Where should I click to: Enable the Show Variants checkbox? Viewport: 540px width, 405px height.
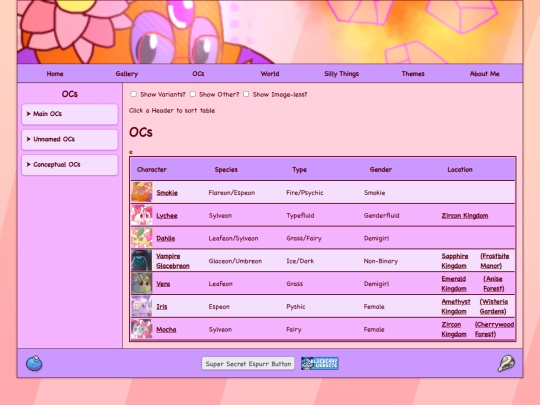coord(134,94)
